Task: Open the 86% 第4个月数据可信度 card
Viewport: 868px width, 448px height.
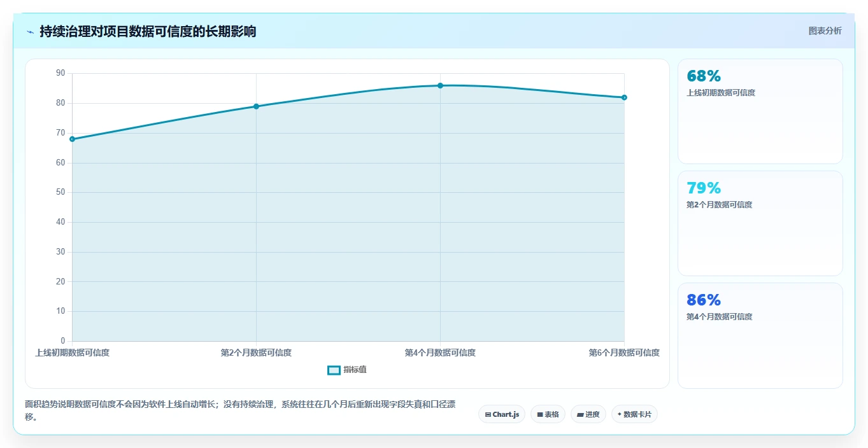Action: coord(760,335)
